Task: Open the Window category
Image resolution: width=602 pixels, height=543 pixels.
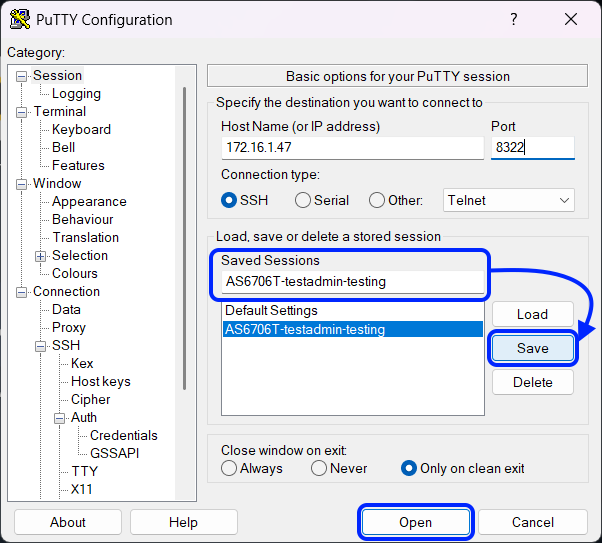Action: (57, 184)
